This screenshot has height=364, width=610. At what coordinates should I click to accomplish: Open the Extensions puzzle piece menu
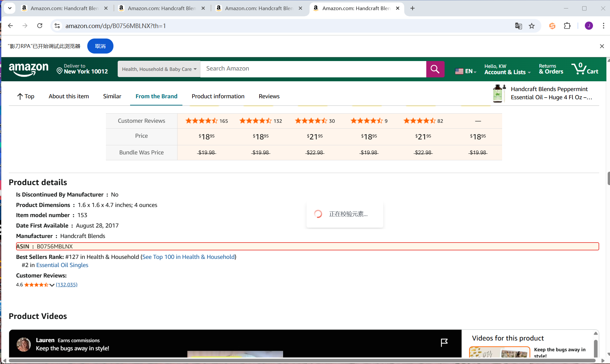[568, 26]
